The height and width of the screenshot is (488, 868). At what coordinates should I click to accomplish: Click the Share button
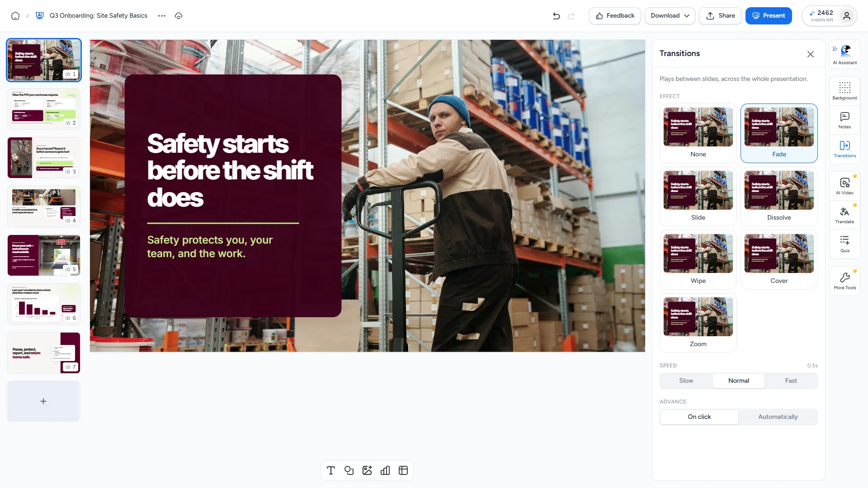(720, 16)
